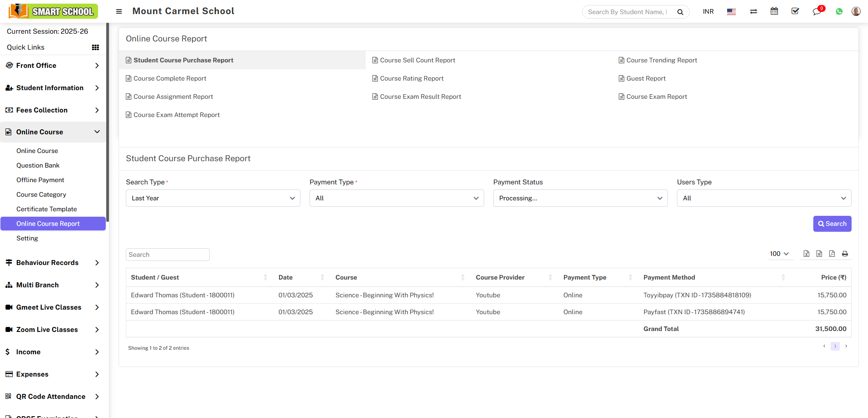Sort table by Date column header

point(286,277)
